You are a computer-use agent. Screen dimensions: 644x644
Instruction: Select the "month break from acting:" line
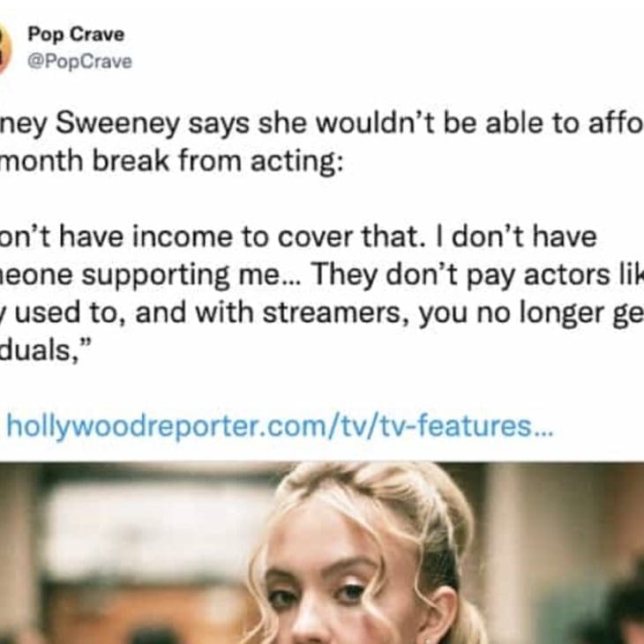click(x=171, y=161)
